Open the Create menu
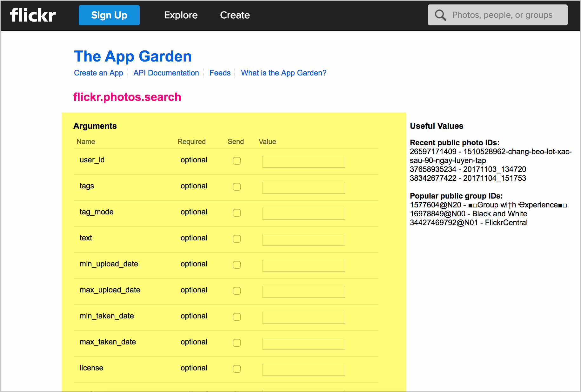The height and width of the screenshot is (392, 581). point(235,15)
